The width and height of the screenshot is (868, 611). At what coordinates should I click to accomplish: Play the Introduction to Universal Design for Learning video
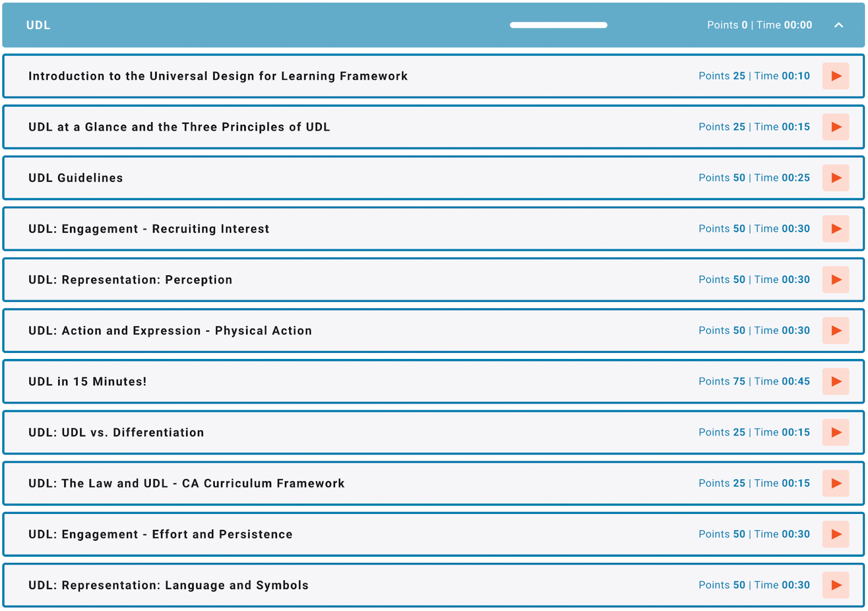(835, 76)
